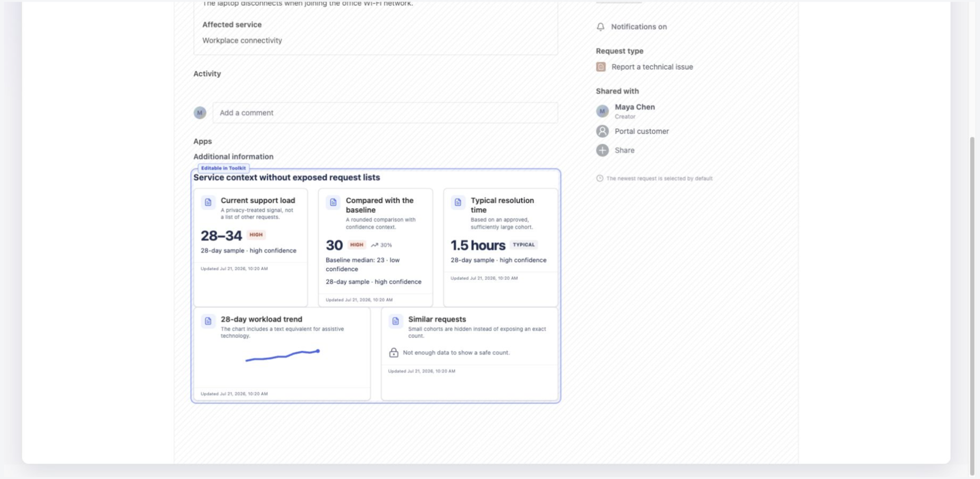Screen dimensions: 980x479
Task: Click the plus icon beside Share
Action: [x=602, y=151]
